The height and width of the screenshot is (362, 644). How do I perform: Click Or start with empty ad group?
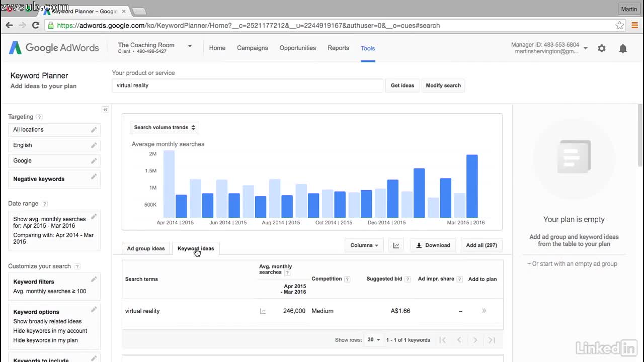click(572, 264)
